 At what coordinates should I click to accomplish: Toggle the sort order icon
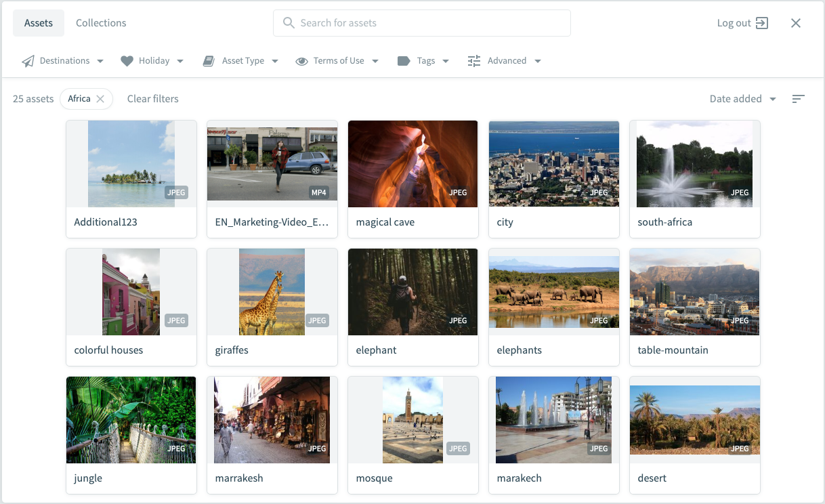point(798,99)
